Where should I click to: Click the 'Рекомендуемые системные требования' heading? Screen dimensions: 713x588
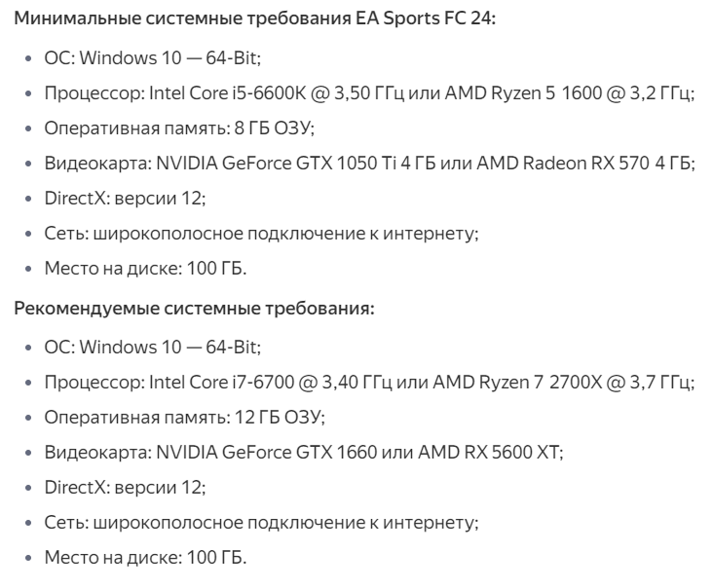(194, 309)
